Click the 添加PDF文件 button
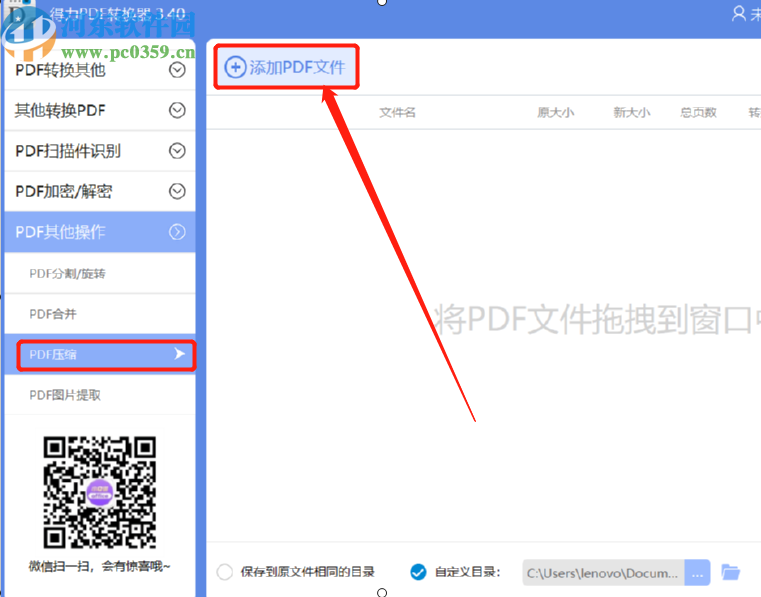The width and height of the screenshot is (761, 597). pos(286,67)
